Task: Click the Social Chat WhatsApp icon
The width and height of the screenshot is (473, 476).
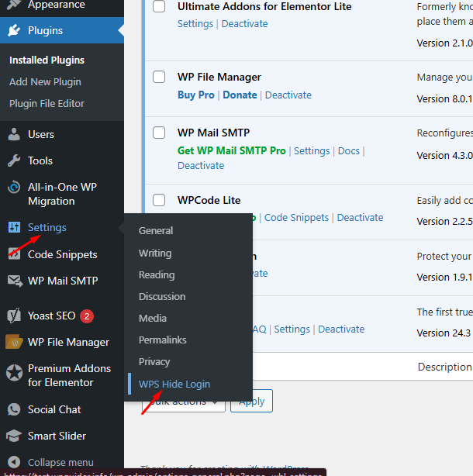Action: (14, 409)
